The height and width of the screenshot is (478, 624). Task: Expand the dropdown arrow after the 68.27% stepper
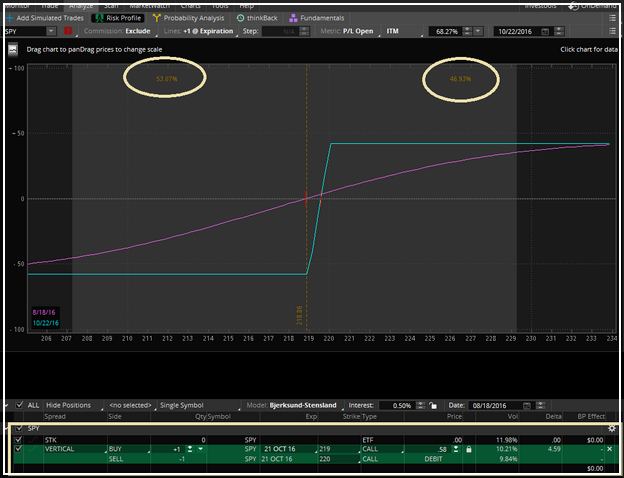click(x=478, y=31)
